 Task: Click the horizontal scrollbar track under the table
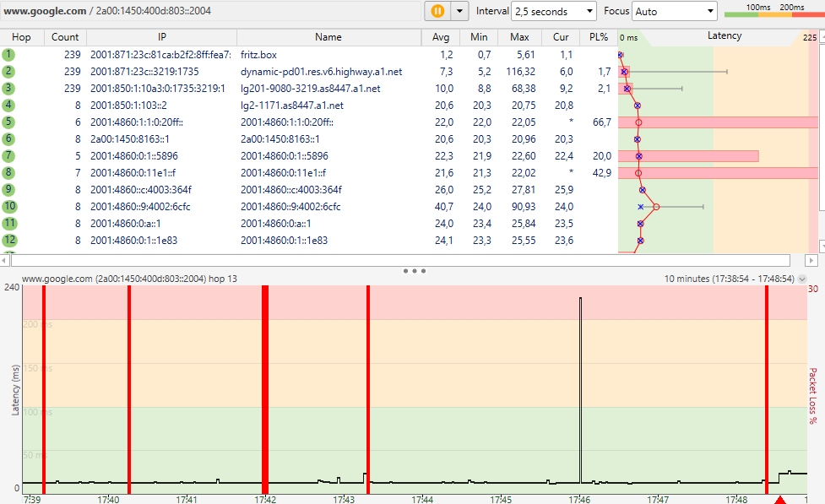click(x=400, y=260)
